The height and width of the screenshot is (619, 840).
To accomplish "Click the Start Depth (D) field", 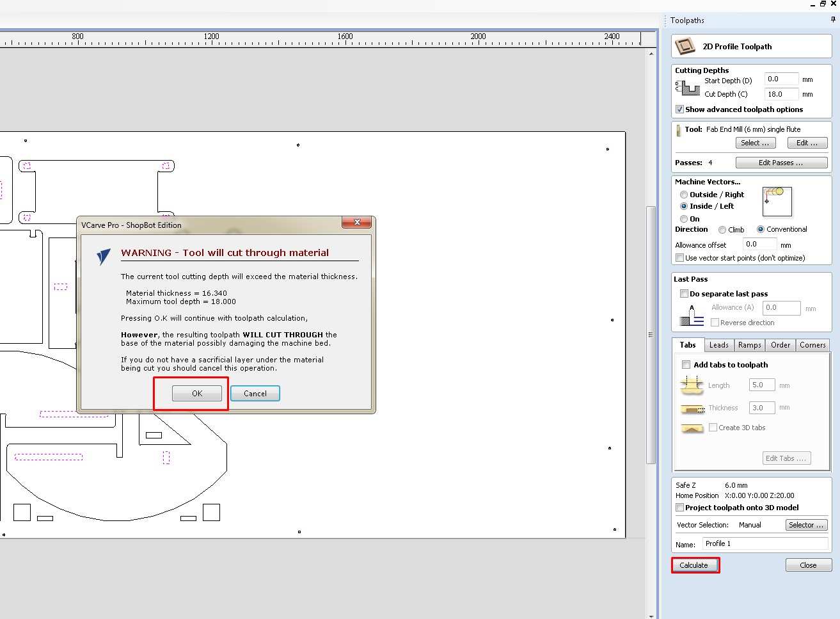I will (781, 79).
